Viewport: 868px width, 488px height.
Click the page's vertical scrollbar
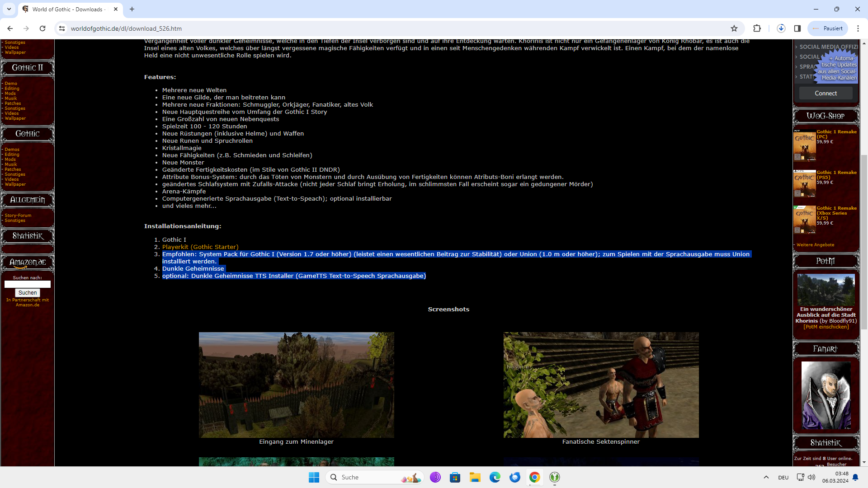click(864, 242)
